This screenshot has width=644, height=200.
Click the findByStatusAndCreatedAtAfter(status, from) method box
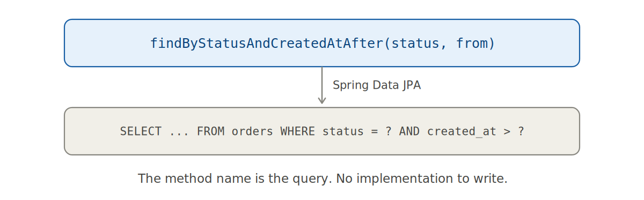click(322, 43)
